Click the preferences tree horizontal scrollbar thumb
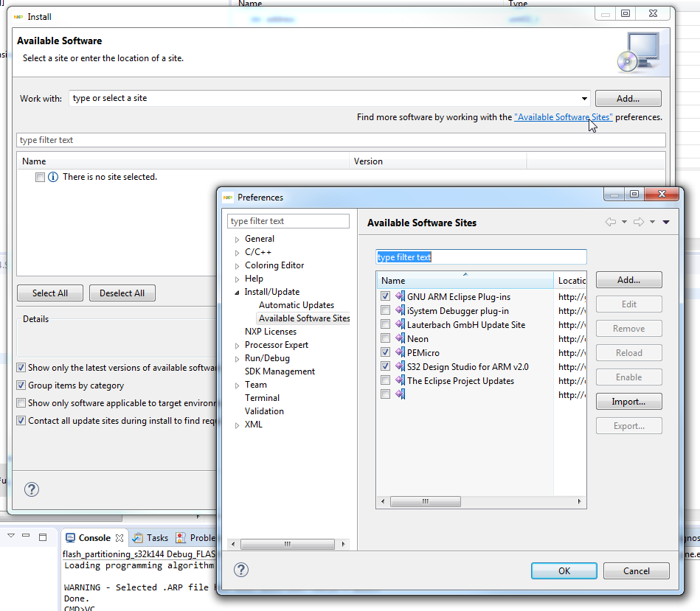The width and height of the screenshot is (700, 611). [288, 544]
